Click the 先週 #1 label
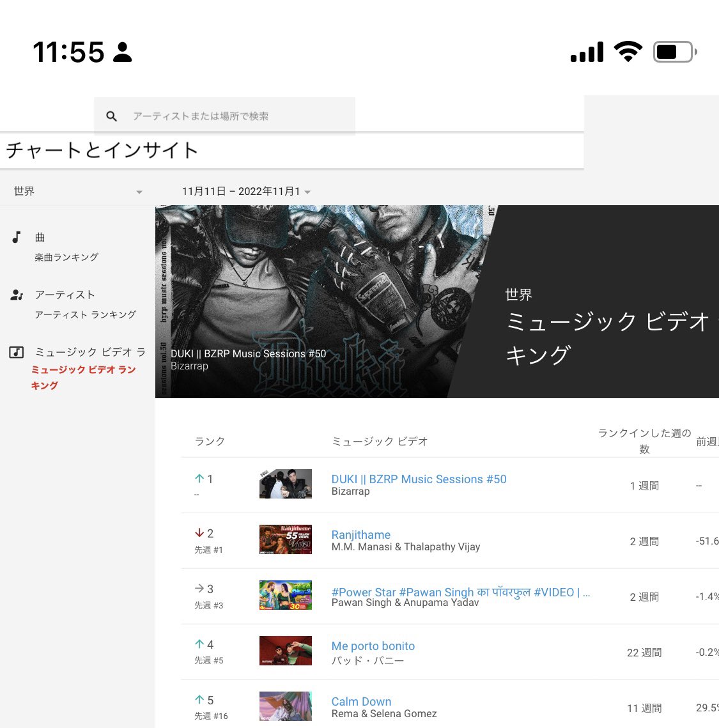 click(208, 550)
